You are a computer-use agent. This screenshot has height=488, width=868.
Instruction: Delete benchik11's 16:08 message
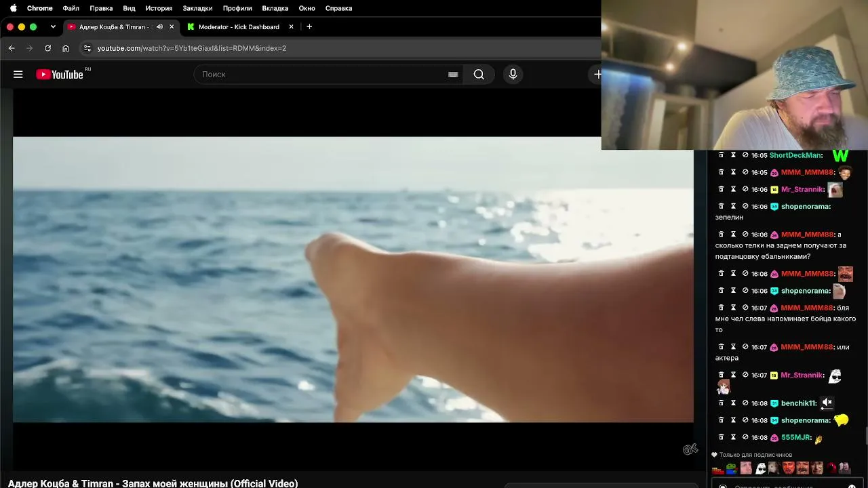(x=721, y=403)
